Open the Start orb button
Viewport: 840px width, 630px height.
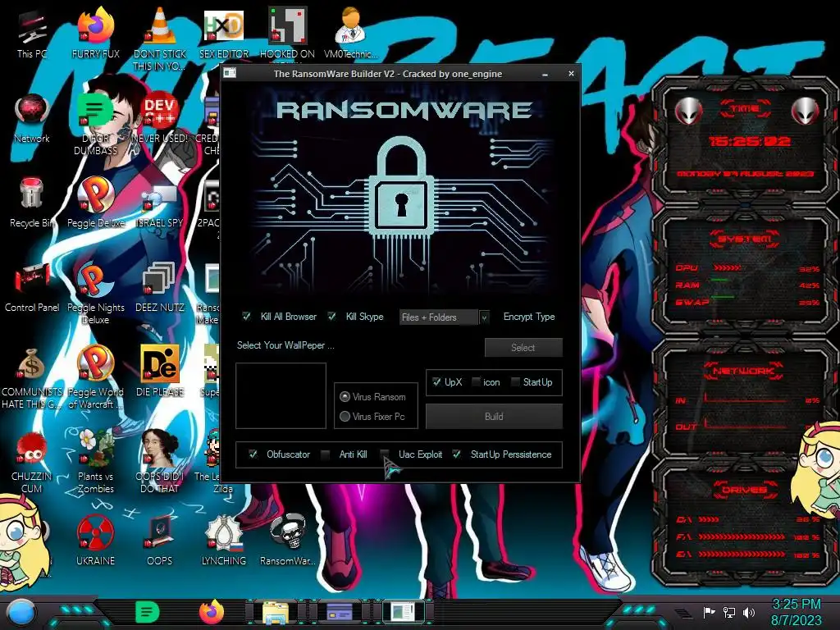click(21, 612)
